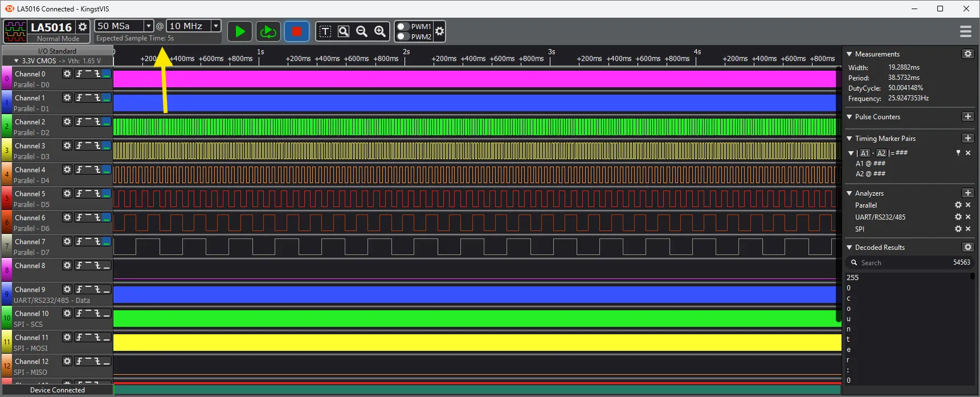Screen dimensions: 980x397
Task: Zoom out the waveform view
Action: [x=362, y=31]
